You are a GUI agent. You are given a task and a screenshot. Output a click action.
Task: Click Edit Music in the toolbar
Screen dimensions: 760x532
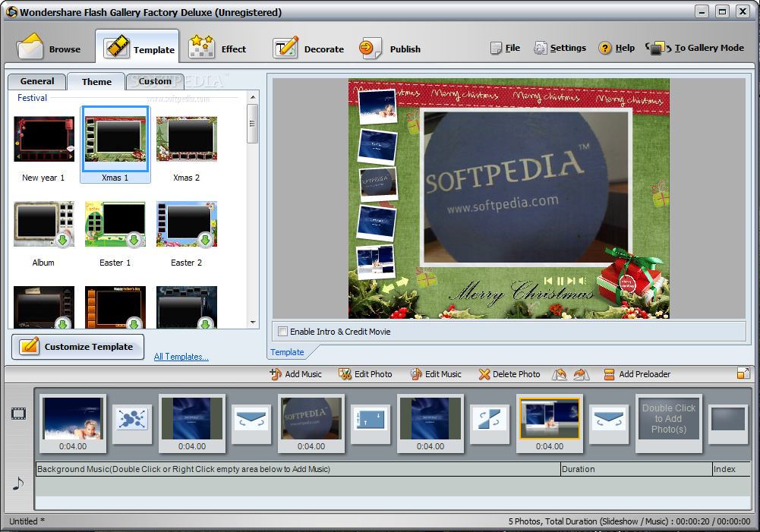click(436, 374)
